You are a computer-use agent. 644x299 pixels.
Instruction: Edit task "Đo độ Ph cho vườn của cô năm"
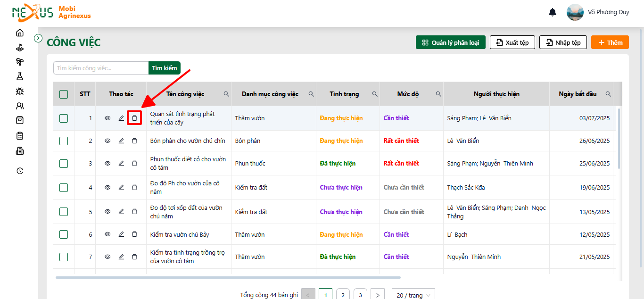point(121,187)
